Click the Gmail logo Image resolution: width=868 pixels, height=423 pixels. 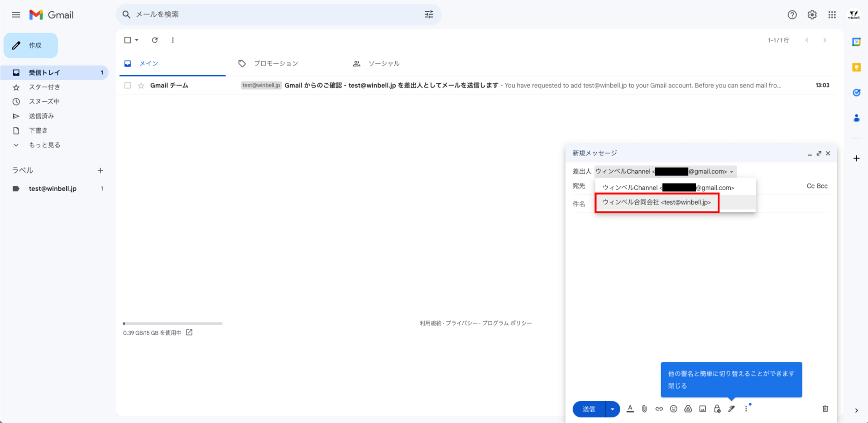[x=51, y=14]
